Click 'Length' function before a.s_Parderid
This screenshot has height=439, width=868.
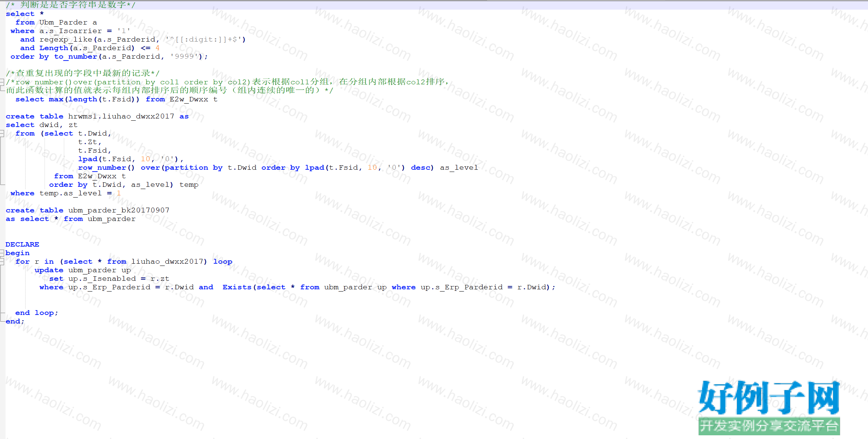click(54, 48)
